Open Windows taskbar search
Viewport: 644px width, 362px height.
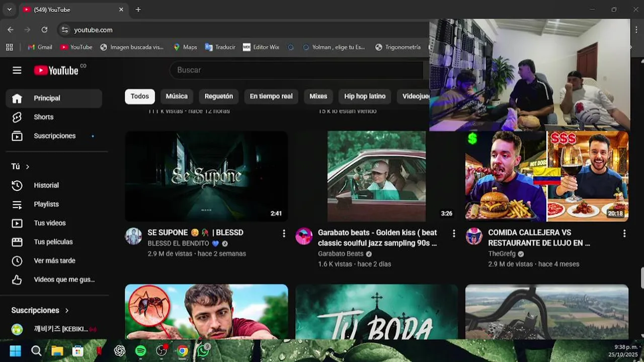36,351
